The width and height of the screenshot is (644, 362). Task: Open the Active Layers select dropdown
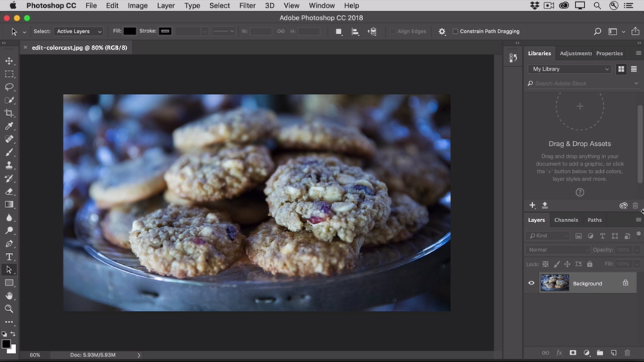tap(78, 31)
